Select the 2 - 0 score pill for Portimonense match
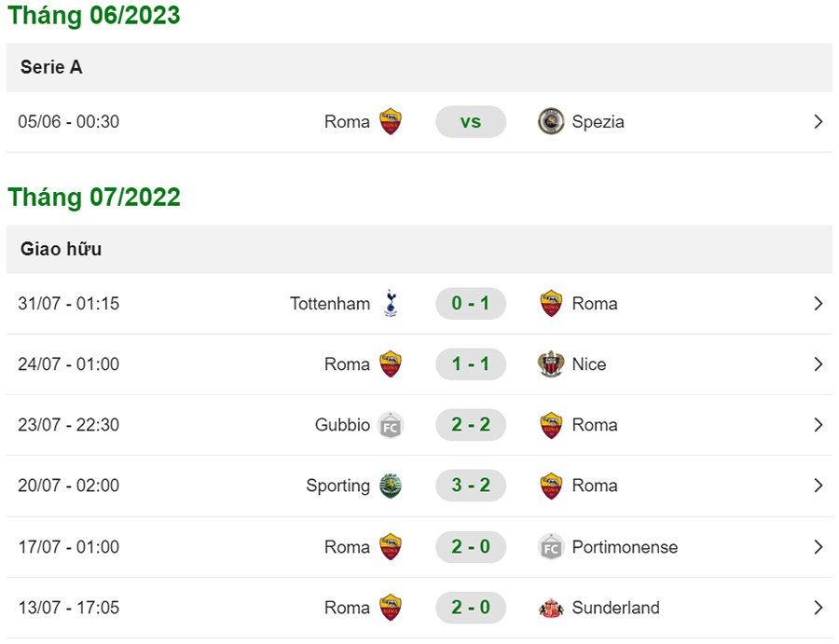 pyautogui.click(x=471, y=547)
